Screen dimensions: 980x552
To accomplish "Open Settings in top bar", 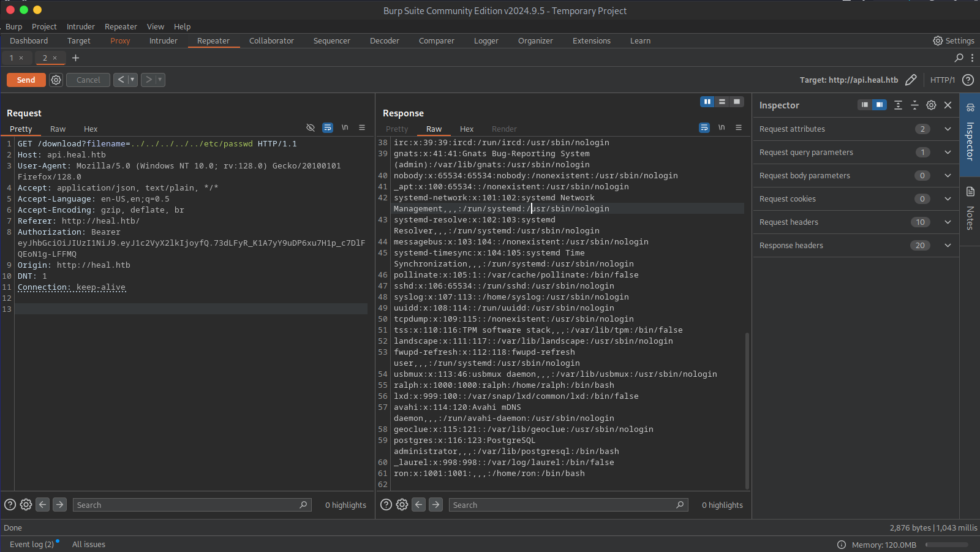I will [x=954, y=40].
